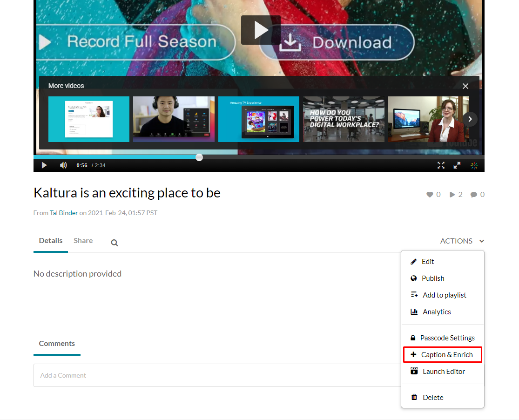Click the video progress slider handle
The width and height of the screenshot is (519, 420).
click(x=199, y=157)
